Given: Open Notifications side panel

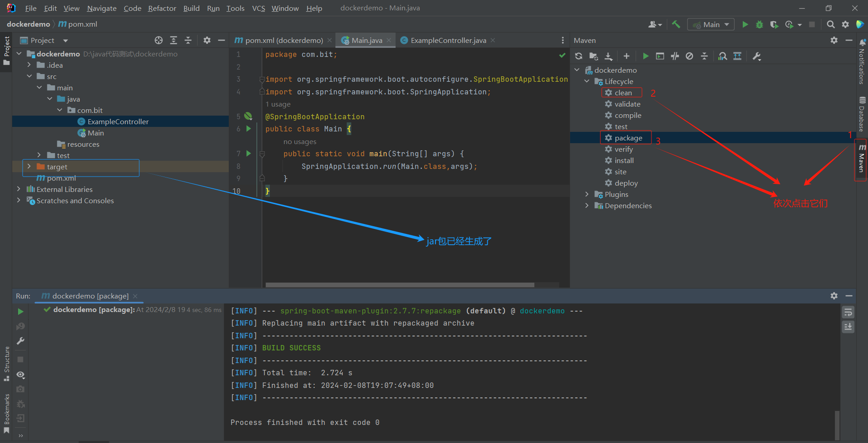Looking at the screenshot, I should (x=862, y=62).
